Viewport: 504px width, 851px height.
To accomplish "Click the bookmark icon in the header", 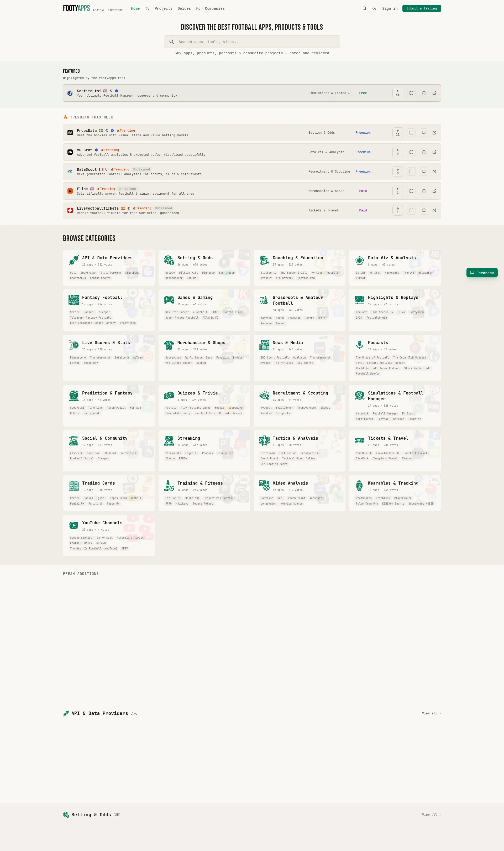I will coord(364,8).
